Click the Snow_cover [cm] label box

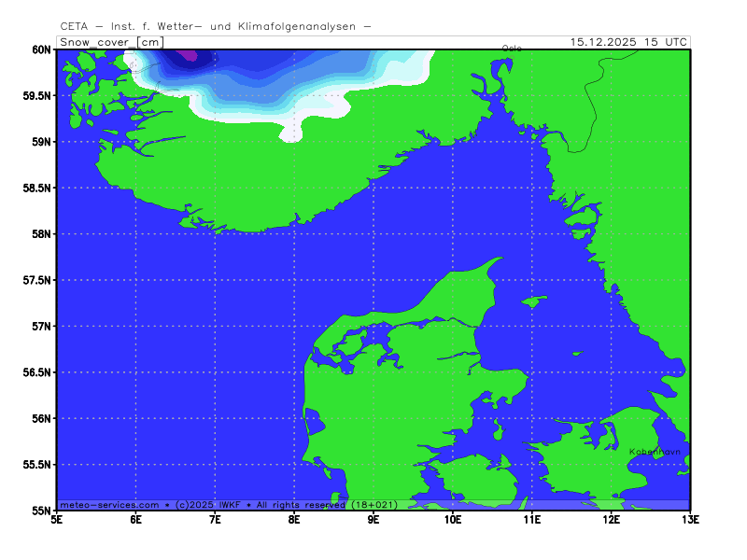point(110,42)
